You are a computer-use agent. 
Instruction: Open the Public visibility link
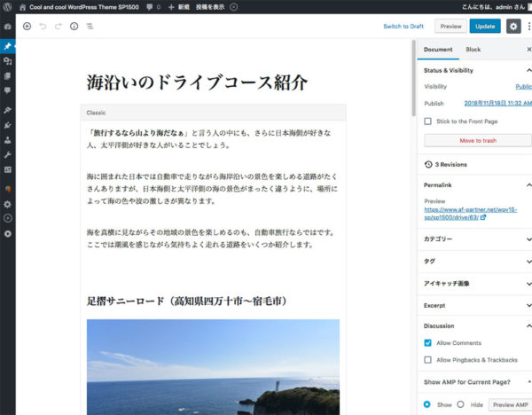click(523, 87)
